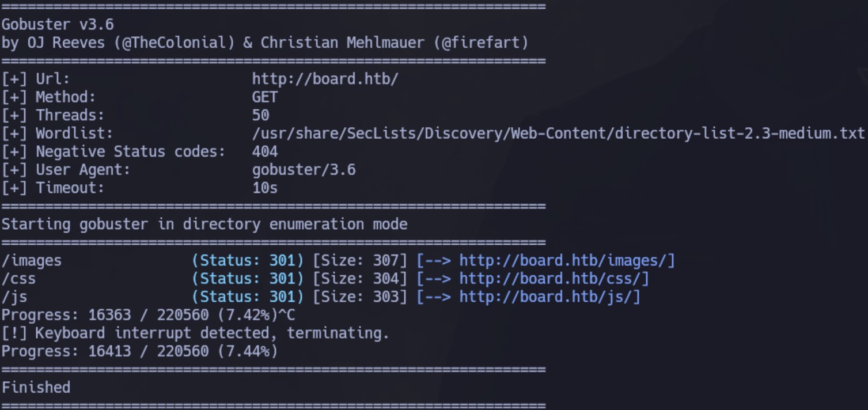The width and height of the screenshot is (868, 410).
Task: Click the target URL http://board.htb/
Action: [x=325, y=79]
